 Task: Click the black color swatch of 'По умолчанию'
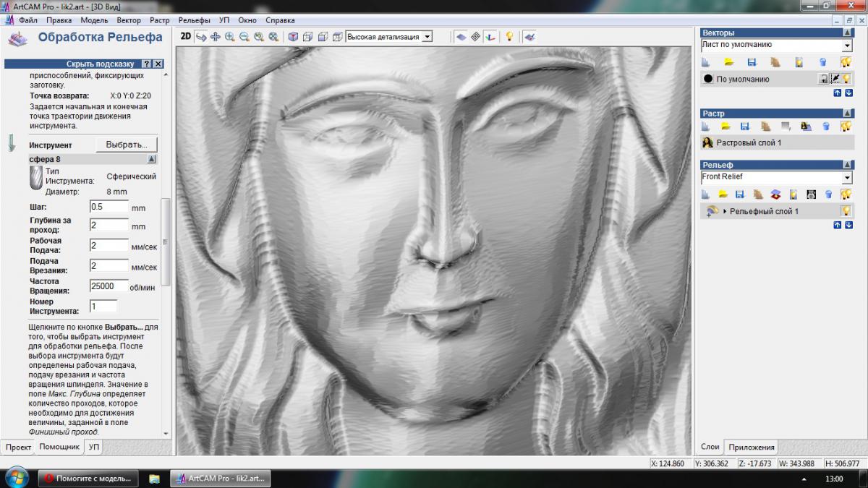coord(708,79)
